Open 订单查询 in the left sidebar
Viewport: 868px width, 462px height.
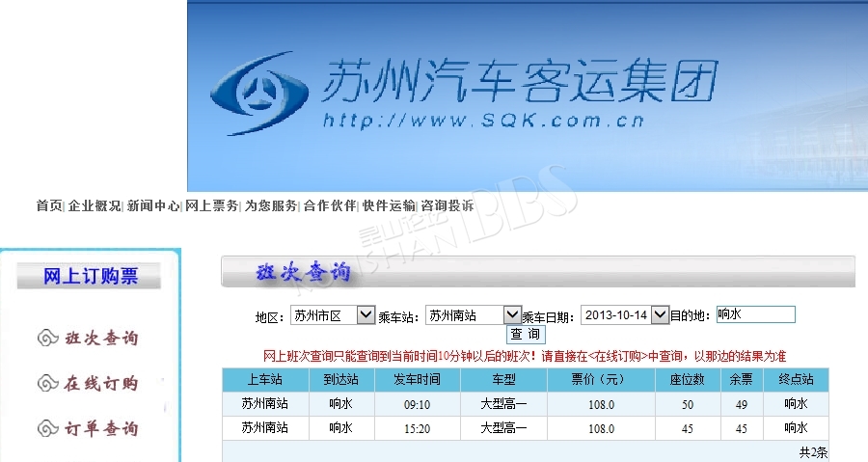101,428
